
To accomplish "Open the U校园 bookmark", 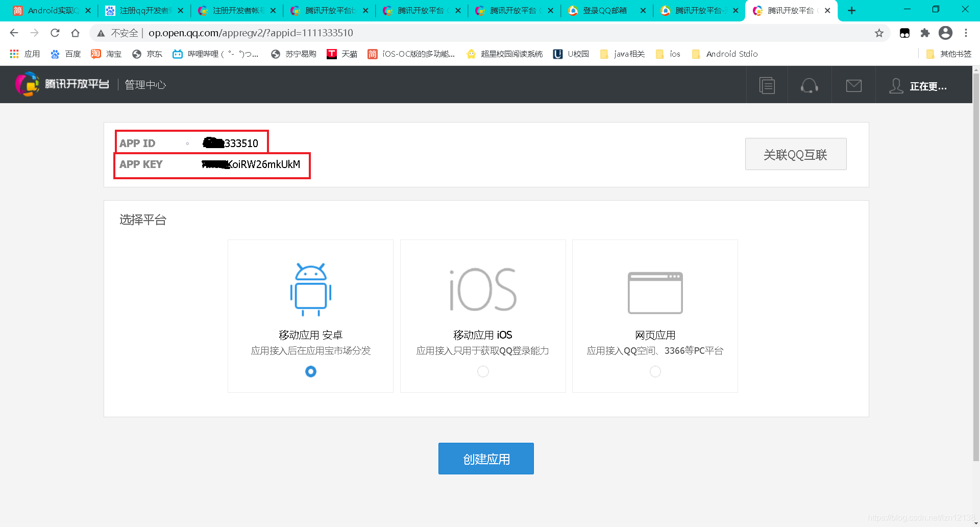I will [571, 54].
